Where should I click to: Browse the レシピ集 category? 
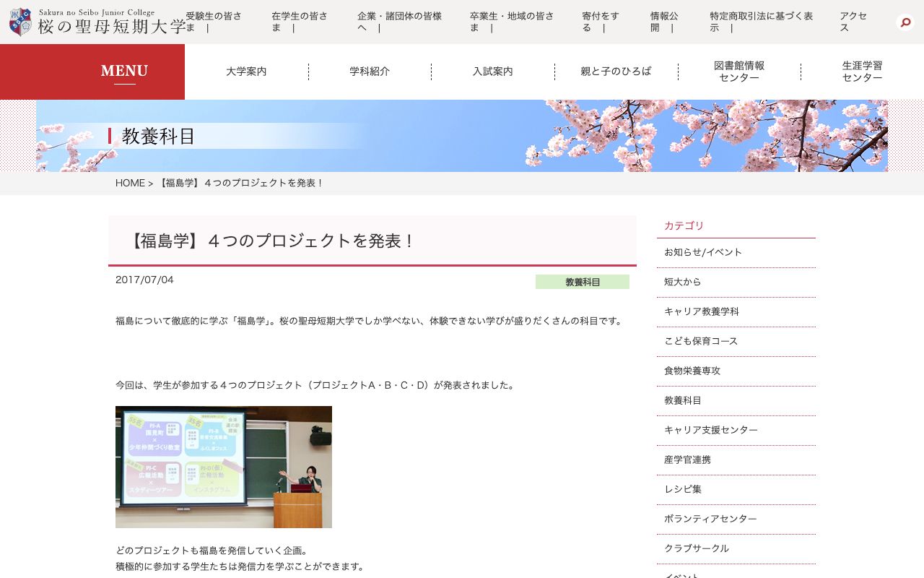(682, 489)
